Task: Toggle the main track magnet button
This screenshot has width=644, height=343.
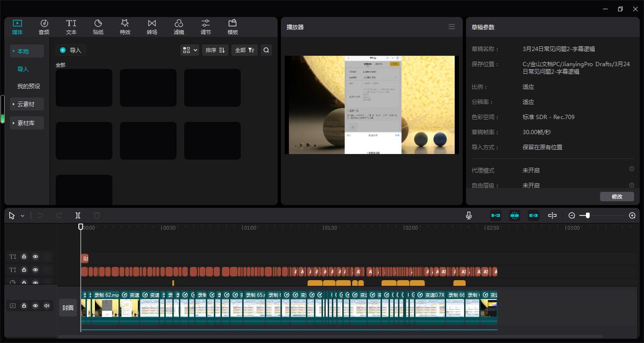Action: [496, 215]
